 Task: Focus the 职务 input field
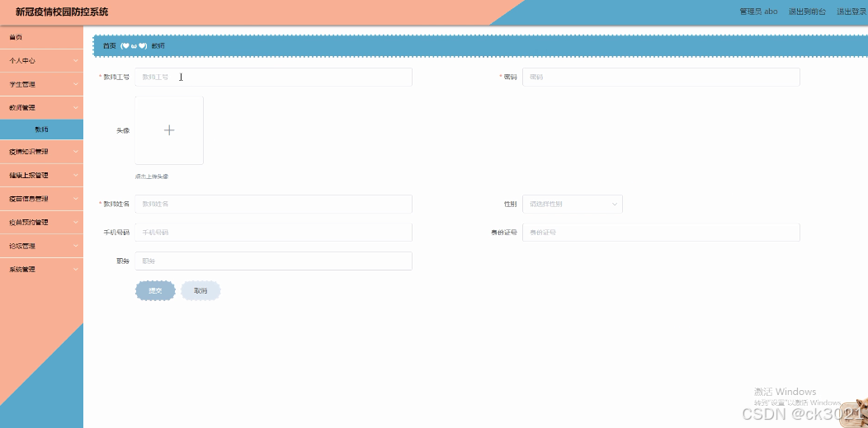tap(273, 261)
